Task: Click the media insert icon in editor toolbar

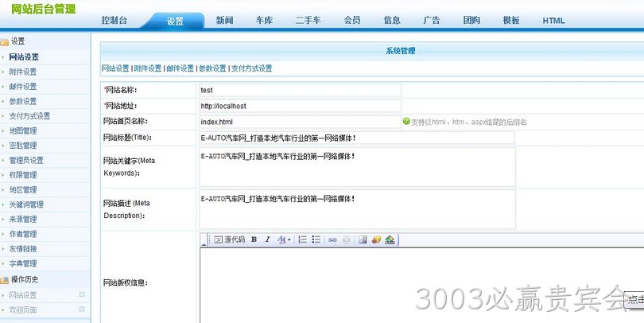Action: pos(390,239)
